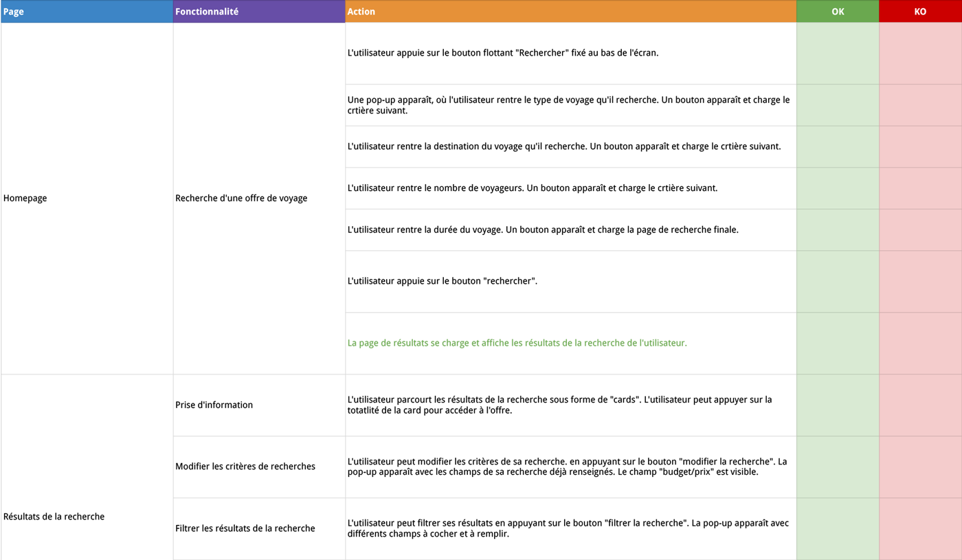Screen dimensions: 962x560
Task: Select the KO cell for the floating "Rechercher" button row
Action: (x=921, y=54)
